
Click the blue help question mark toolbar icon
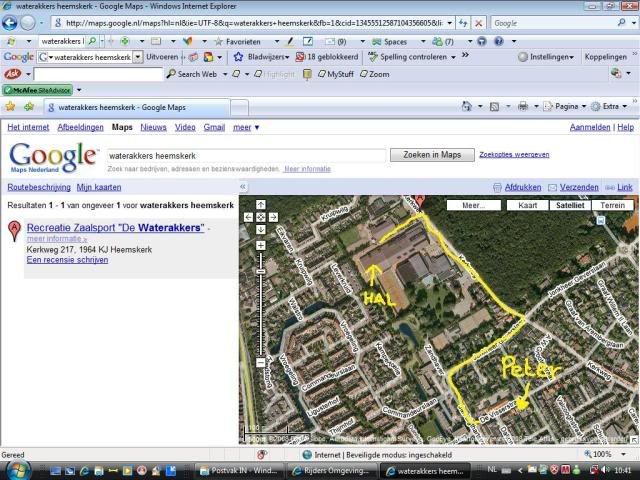(498, 41)
